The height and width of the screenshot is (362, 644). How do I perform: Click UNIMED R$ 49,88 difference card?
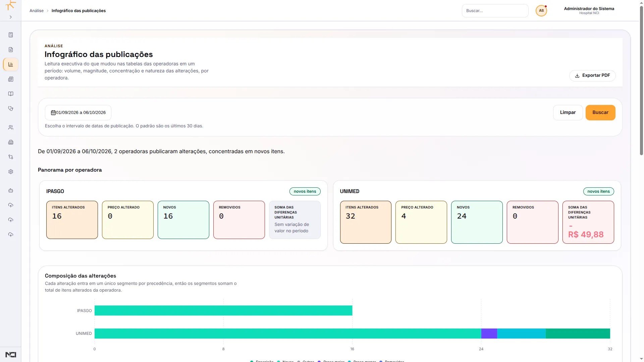(588, 222)
